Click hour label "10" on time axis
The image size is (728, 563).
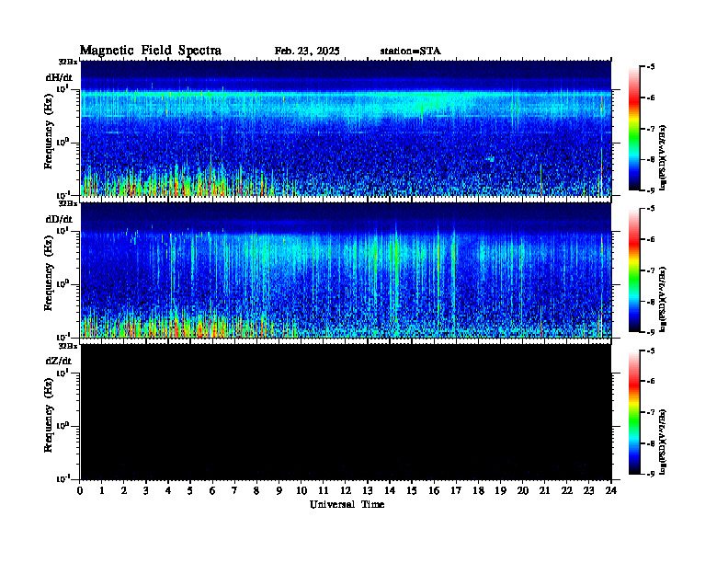(301, 490)
